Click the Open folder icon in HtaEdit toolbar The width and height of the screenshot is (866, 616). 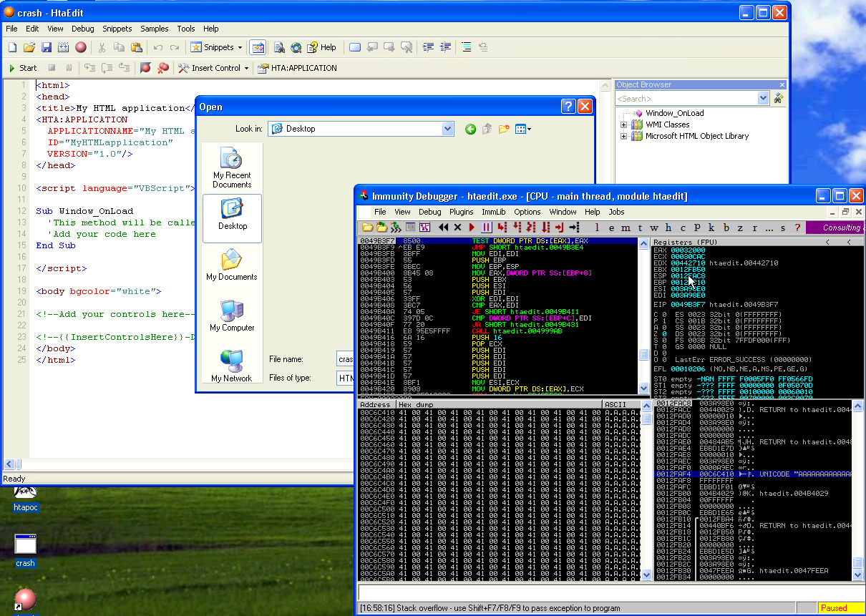pos(29,47)
